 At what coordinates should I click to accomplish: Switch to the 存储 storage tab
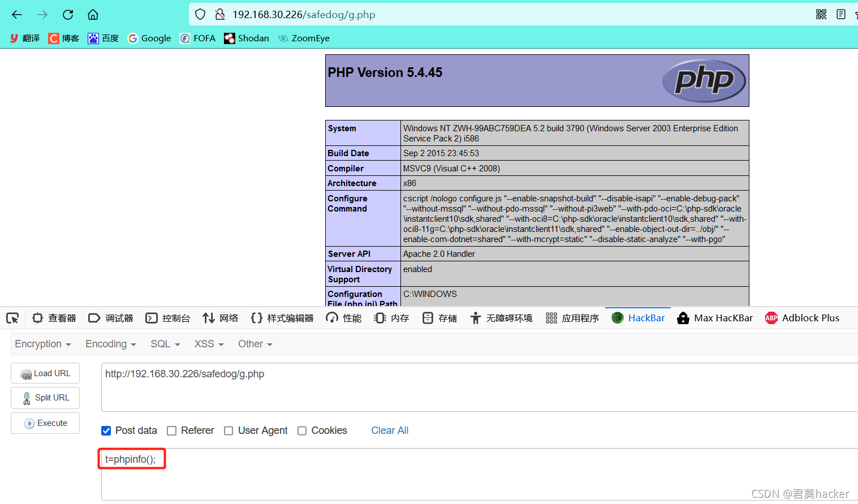click(439, 318)
